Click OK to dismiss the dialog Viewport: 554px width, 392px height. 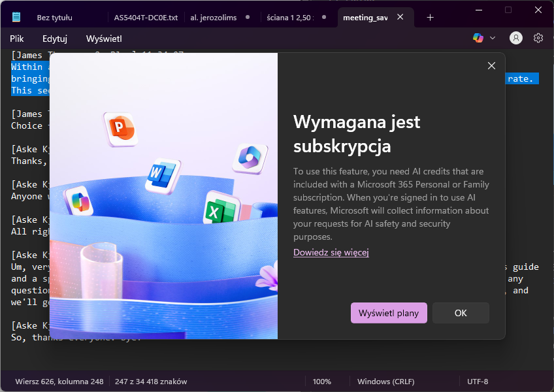click(461, 313)
